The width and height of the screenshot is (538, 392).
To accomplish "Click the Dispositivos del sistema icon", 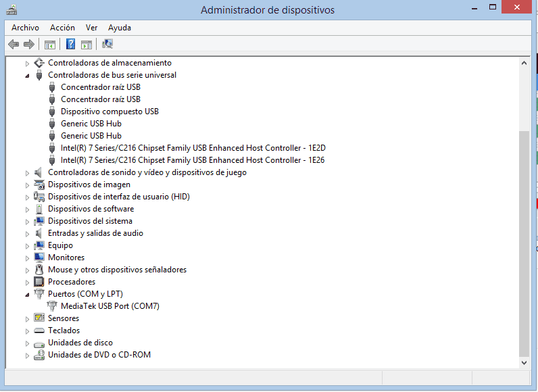I will [x=39, y=221].
